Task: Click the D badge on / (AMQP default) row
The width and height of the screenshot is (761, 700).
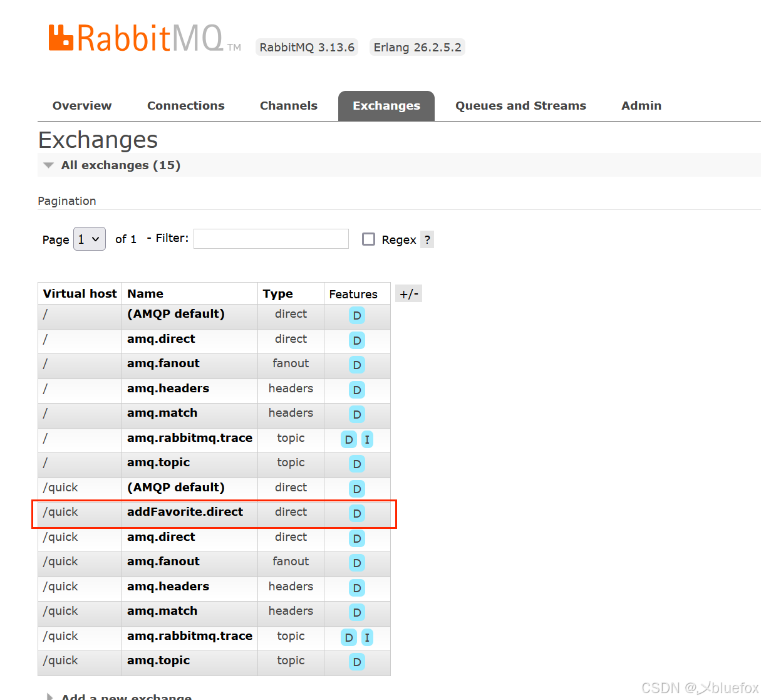Action: [357, 315]
